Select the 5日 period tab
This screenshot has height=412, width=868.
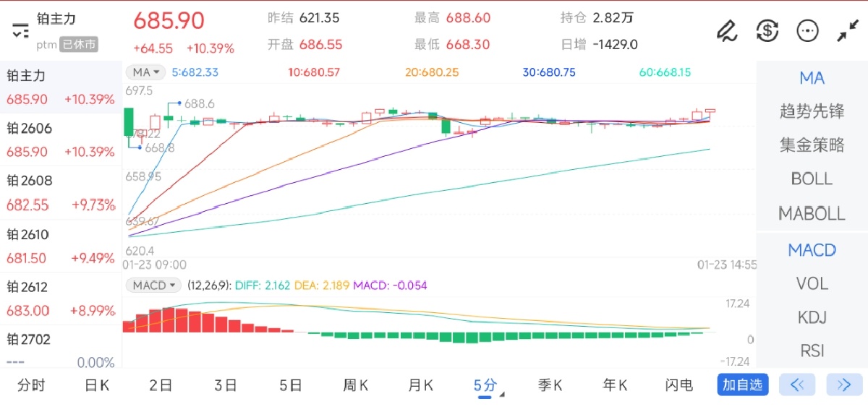[x=291, y=385]
